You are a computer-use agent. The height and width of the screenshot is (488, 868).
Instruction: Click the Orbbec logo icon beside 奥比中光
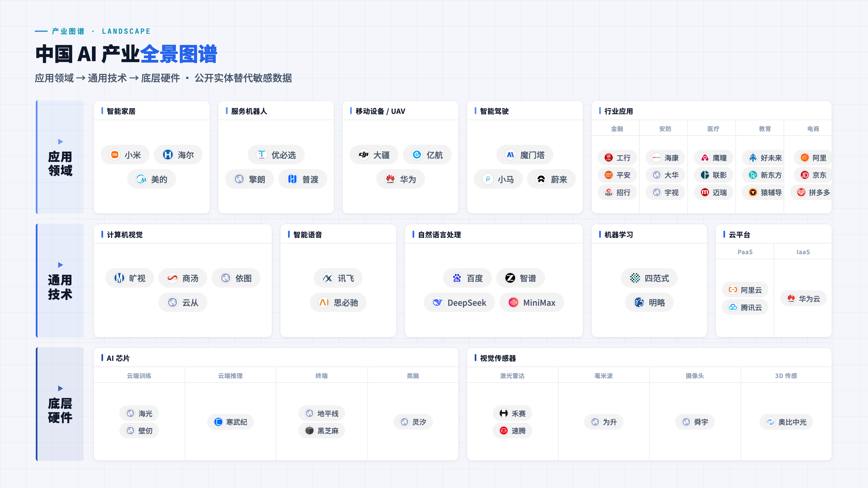(771, 422)
